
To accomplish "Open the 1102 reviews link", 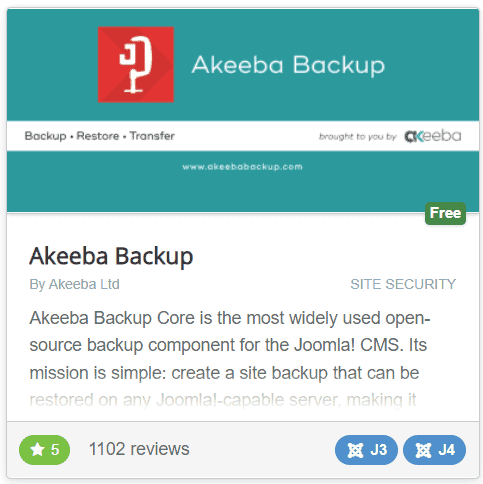I will point(139,449).
